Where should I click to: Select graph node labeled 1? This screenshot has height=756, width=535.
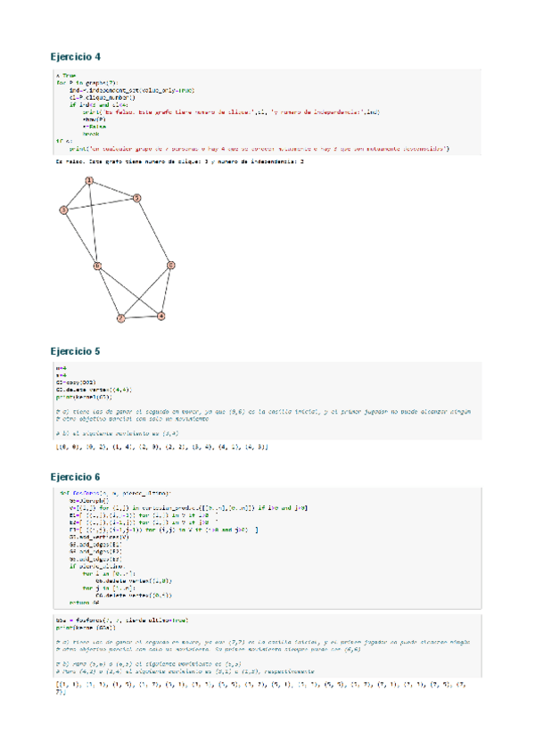click(89, 181)
